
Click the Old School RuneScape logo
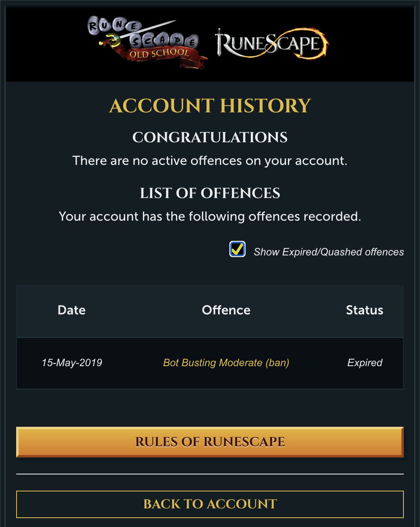(147, 42)
